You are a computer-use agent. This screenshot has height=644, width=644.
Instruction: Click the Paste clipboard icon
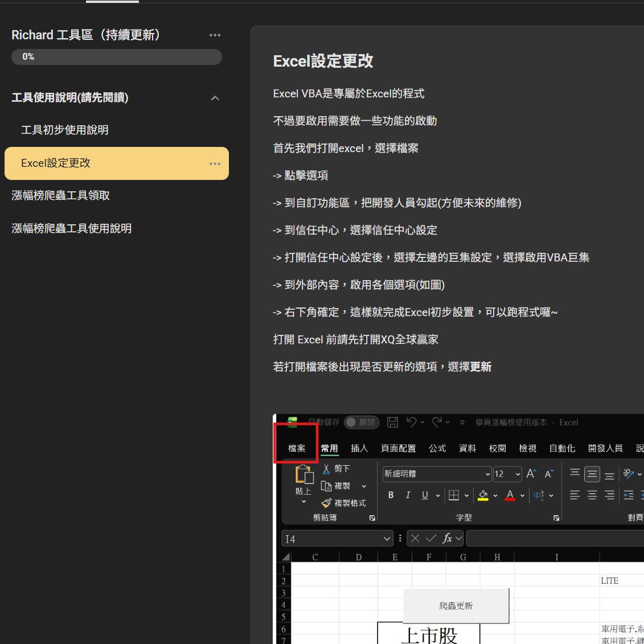(304, 475)
